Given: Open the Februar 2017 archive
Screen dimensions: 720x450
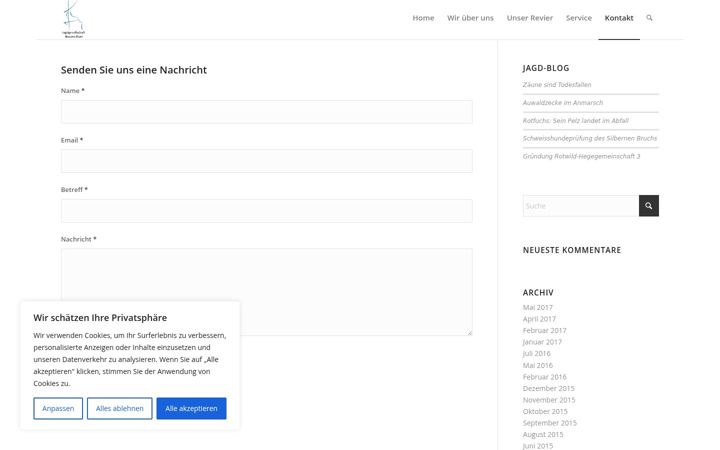Looking at the screenshot, I should tap(544, 330).
